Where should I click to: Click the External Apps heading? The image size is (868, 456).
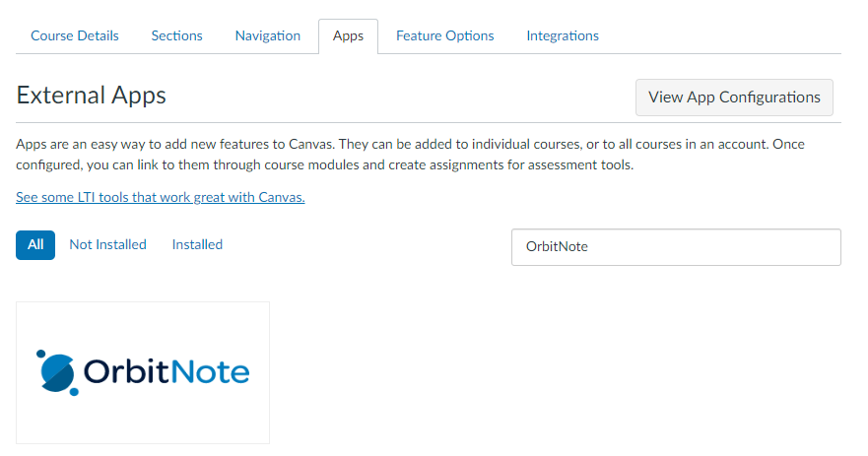[x=92, y=96]
